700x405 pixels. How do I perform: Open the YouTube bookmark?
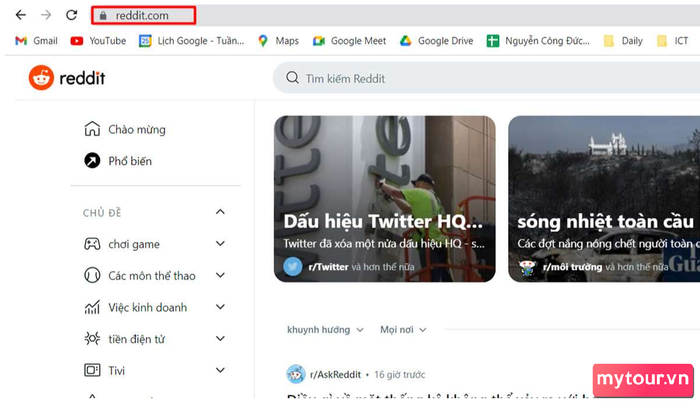[x=98, y=41]
